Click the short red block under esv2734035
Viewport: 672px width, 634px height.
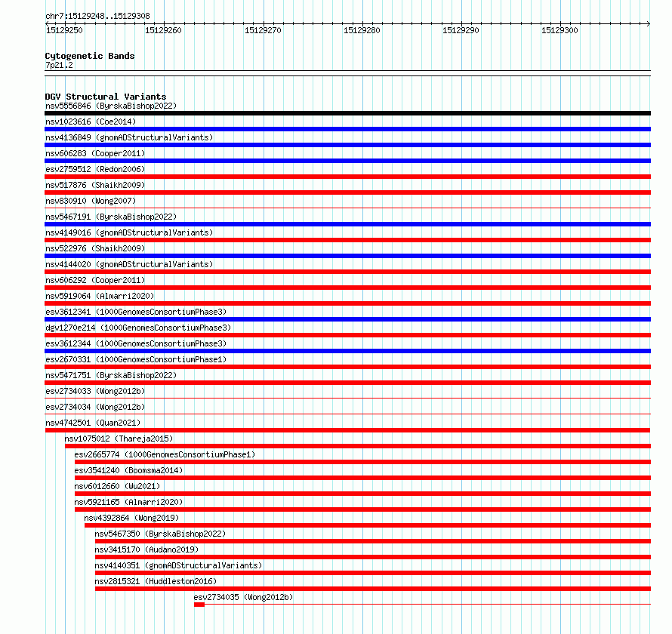pos(199,605)
